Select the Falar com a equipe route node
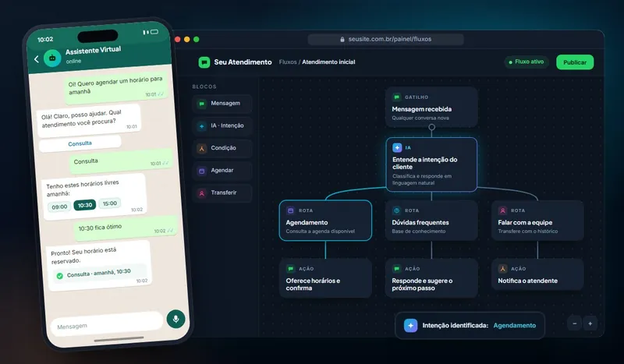Image resolution: width=624 pixels, height=364 pixels. click(537, 221)
